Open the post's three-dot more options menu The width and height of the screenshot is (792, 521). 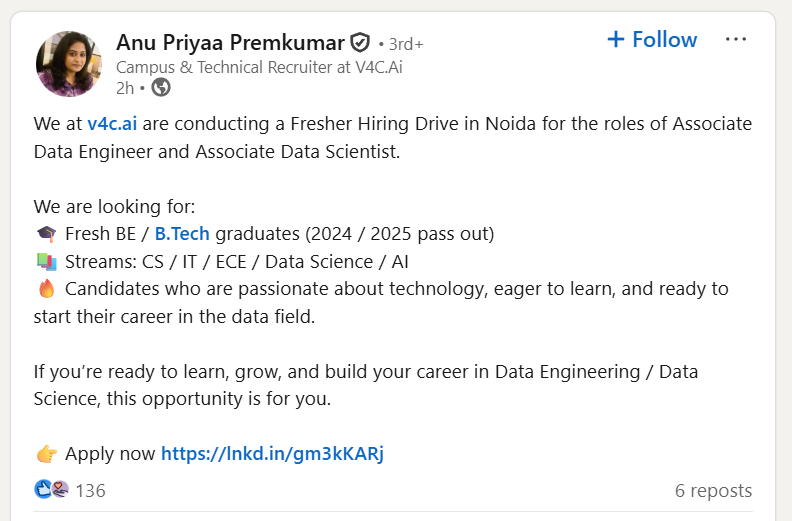point(736,40)
